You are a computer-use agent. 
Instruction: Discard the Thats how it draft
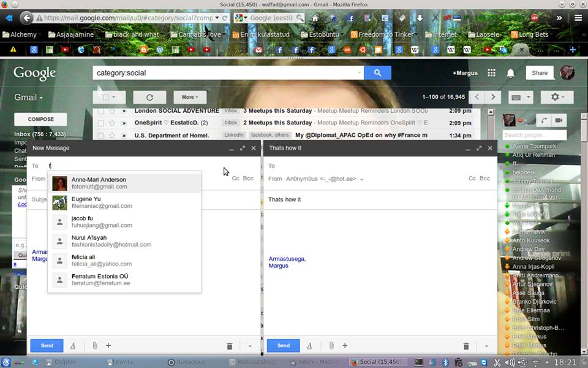[466, 346]
